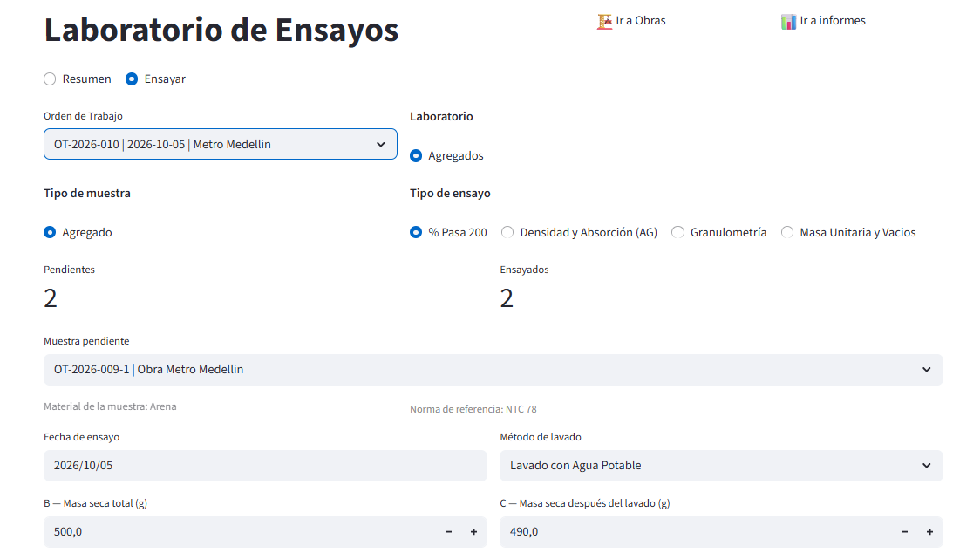Open the Método de lavado dropdown

click(721, 466)
